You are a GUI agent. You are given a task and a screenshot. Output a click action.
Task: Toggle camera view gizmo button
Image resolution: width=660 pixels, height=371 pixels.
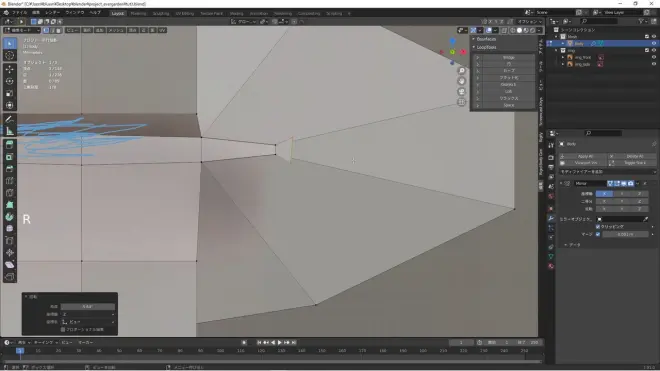[462, 91]
